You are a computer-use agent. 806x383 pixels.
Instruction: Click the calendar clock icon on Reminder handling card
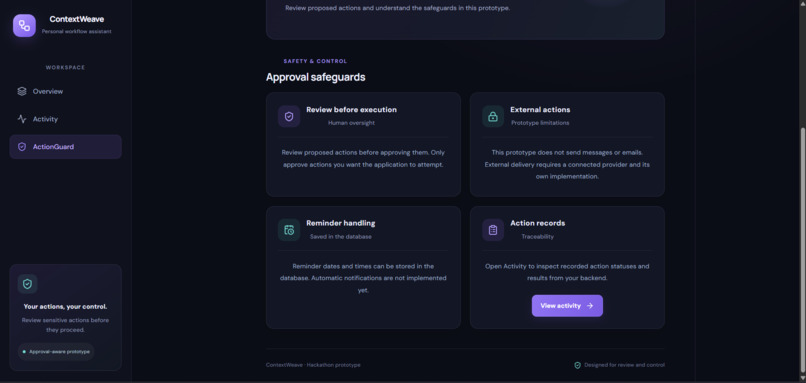point(289,230)
